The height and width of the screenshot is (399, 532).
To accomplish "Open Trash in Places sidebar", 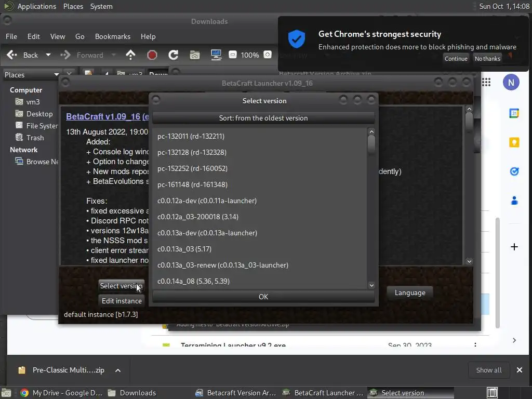I will pyautogui.click(x=30, y=137).
